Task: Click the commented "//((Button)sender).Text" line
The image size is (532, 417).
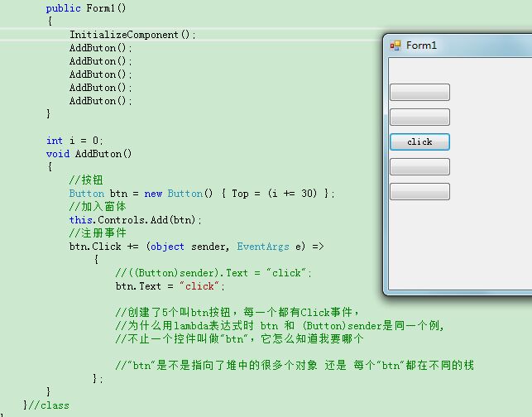Action: pyautogui.click(x=213, y=273)
